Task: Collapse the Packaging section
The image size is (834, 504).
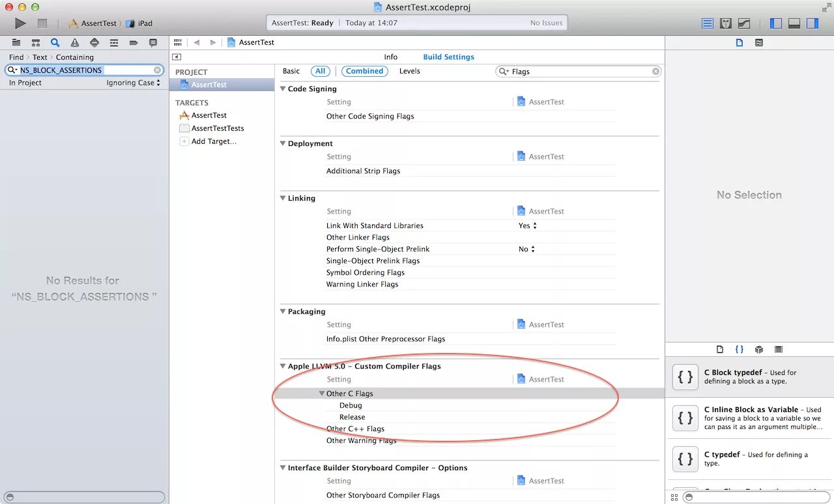Action: tap(283, 311)
